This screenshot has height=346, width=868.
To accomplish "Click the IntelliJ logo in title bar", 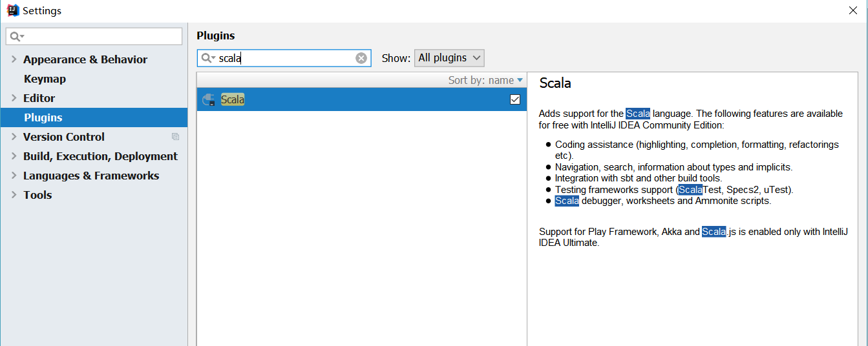I will [x=12, y=10].
